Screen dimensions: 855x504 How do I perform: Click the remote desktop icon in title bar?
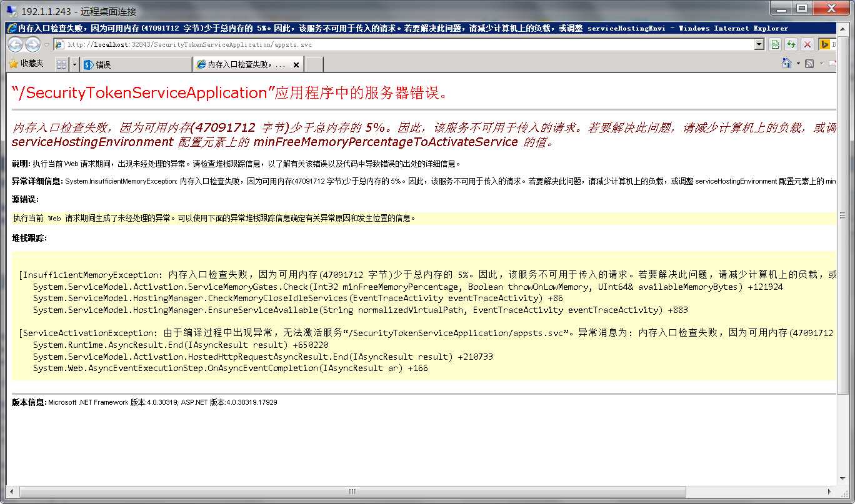[11, 11]
